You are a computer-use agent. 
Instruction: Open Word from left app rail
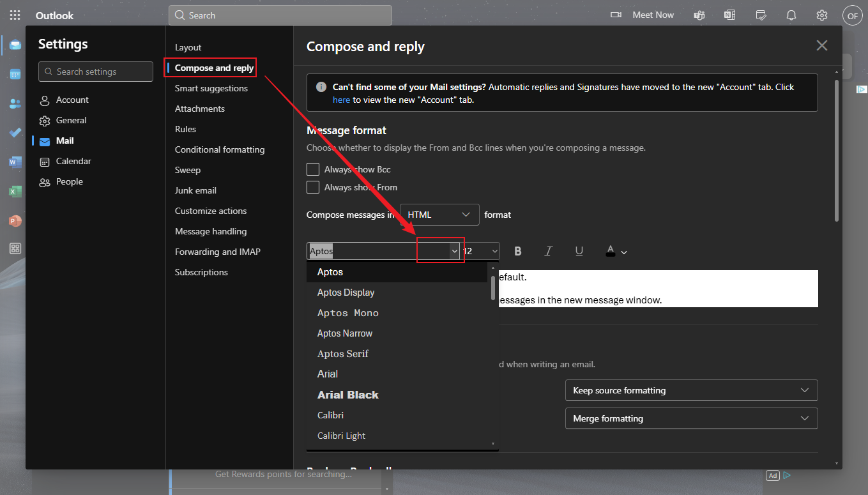(x=15, y=162)
